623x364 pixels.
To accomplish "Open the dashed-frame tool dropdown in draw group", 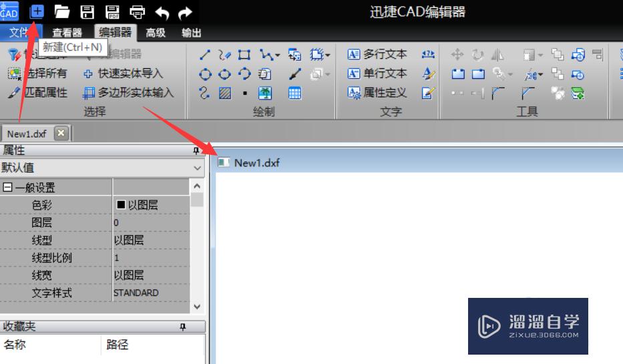I will 328,55.
